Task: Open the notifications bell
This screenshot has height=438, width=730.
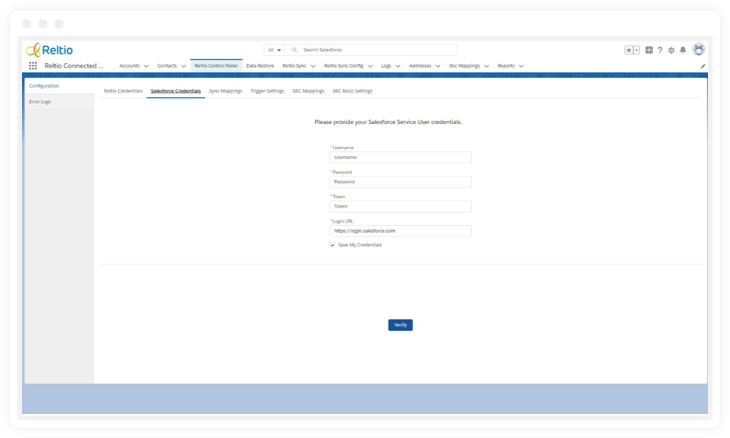Action: (683, 50)
